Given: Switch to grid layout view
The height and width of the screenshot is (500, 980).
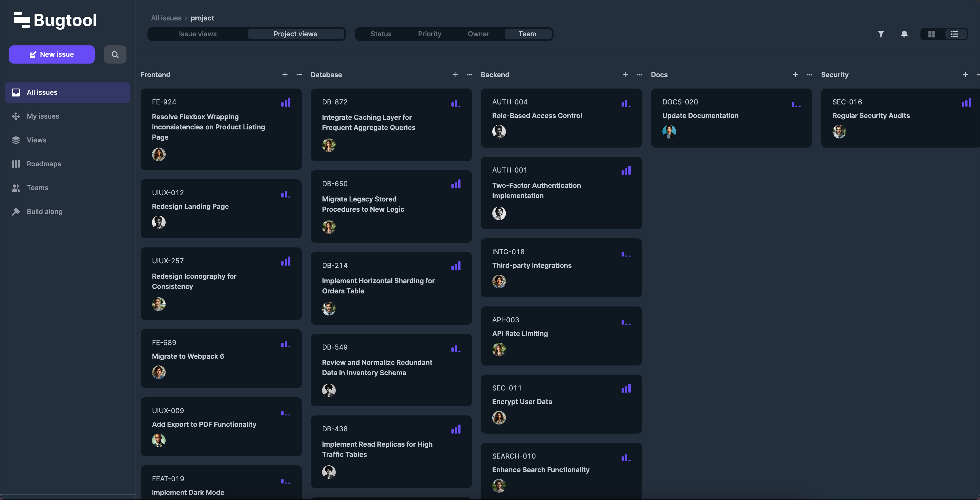Looking at the screenshot, I should 932,34.
